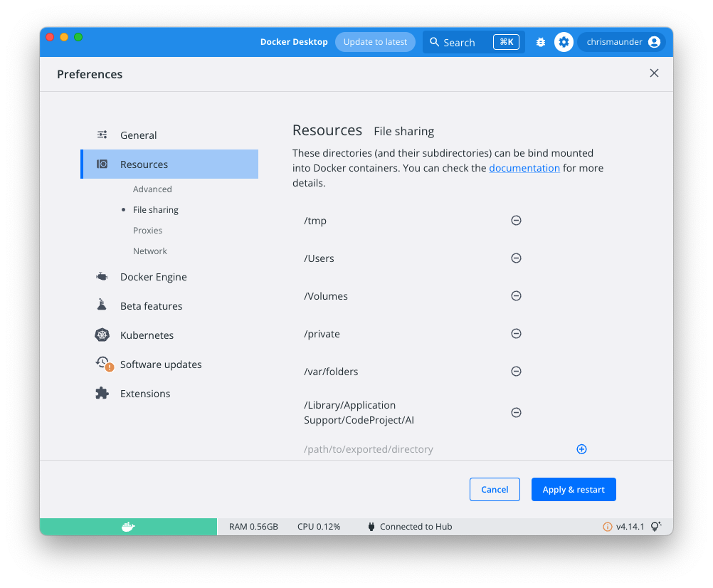
Task: Click the search magnifier icon
Action: [435, 42]
